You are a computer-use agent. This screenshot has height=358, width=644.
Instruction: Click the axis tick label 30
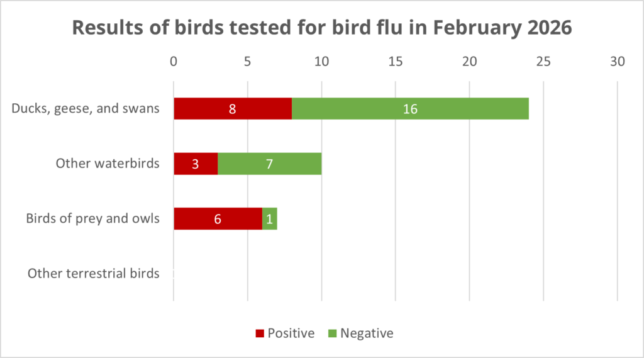coord(618,62)
